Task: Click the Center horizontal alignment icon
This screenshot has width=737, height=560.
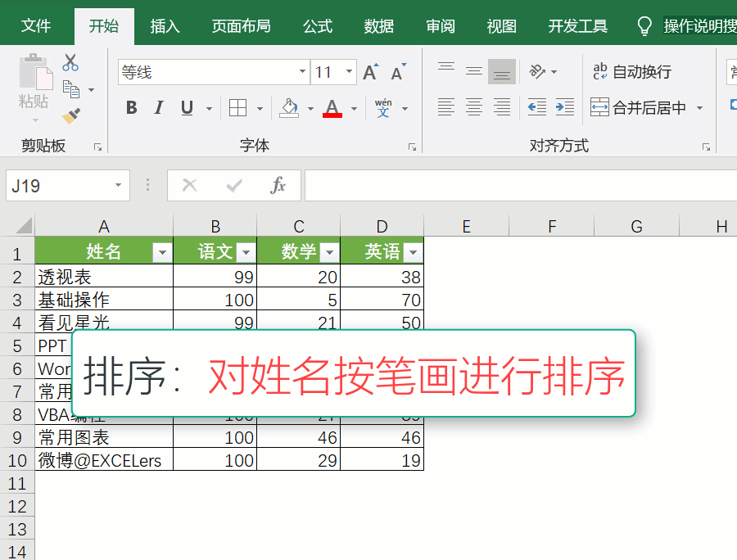Action: tap(474, 107)
